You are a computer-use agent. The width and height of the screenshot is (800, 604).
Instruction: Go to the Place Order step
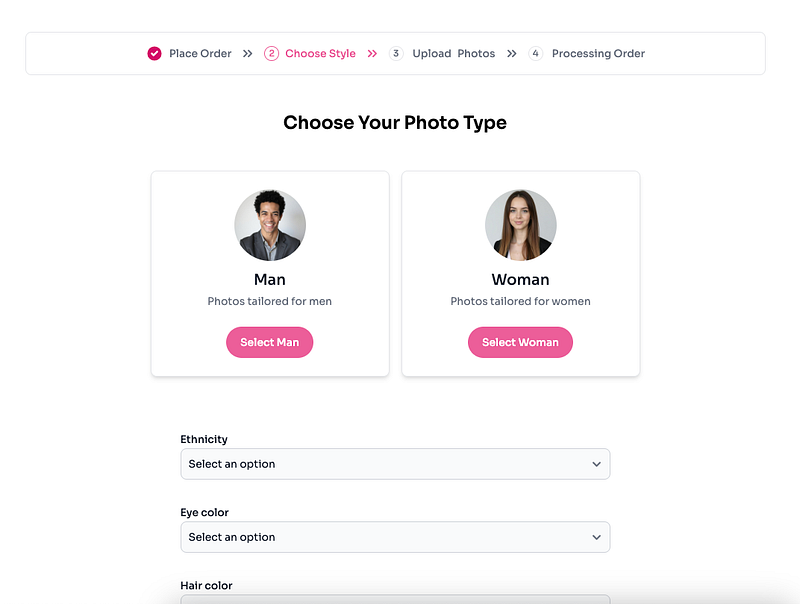pyautogui.click(x=200, y=54)
